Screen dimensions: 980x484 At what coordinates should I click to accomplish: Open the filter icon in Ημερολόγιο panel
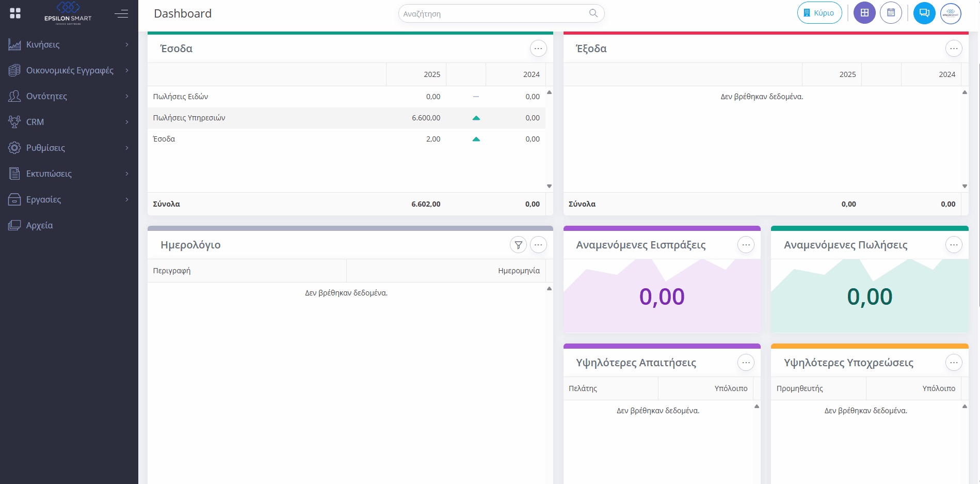518,245
